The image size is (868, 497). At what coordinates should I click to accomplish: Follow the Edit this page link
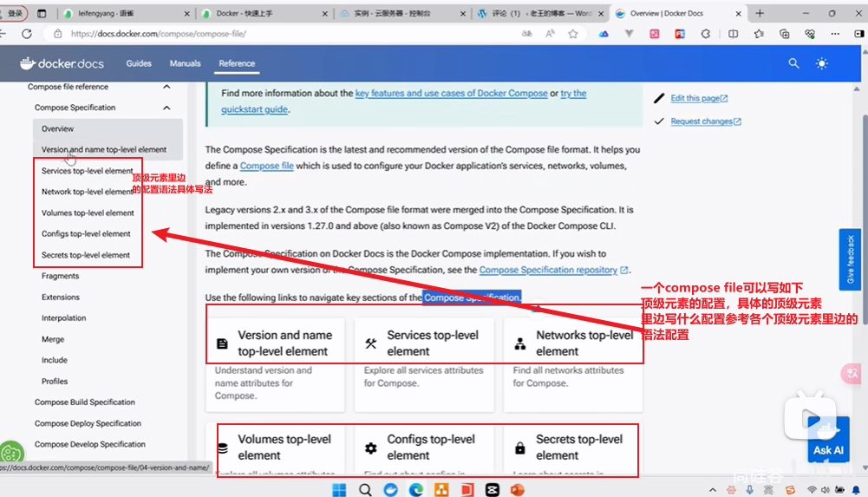699,98
